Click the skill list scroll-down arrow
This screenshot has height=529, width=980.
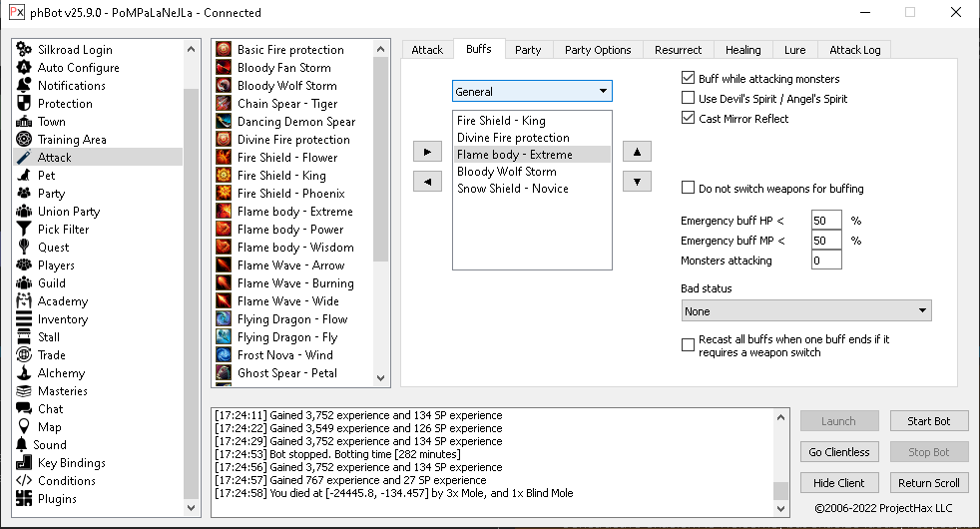click(381, 378)
